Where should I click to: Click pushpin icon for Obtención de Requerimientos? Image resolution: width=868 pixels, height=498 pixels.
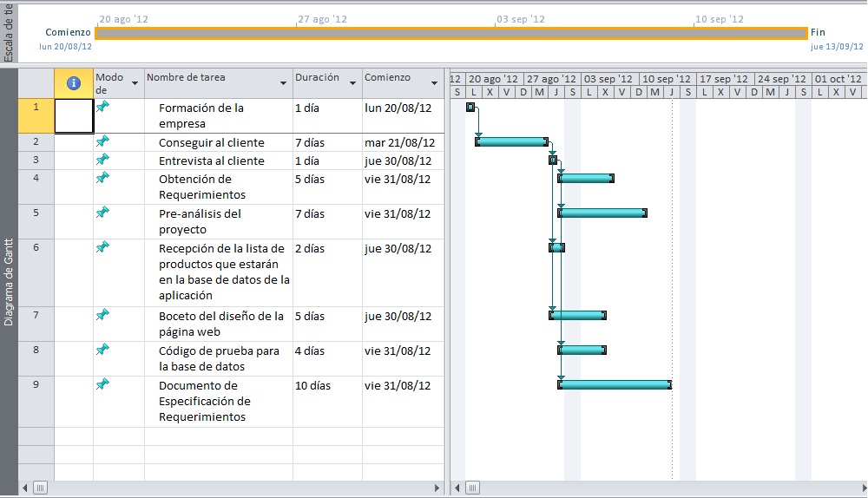(x=102, y=178)
